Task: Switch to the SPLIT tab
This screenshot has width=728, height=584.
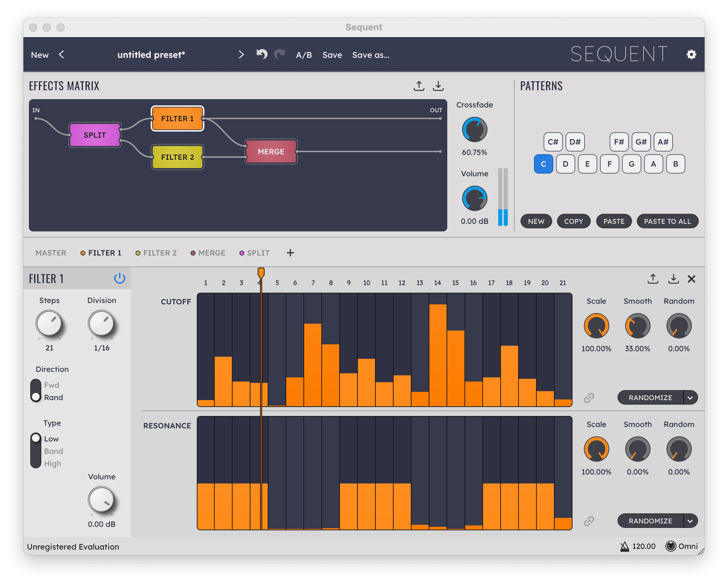Action: [x=254, y=253]
